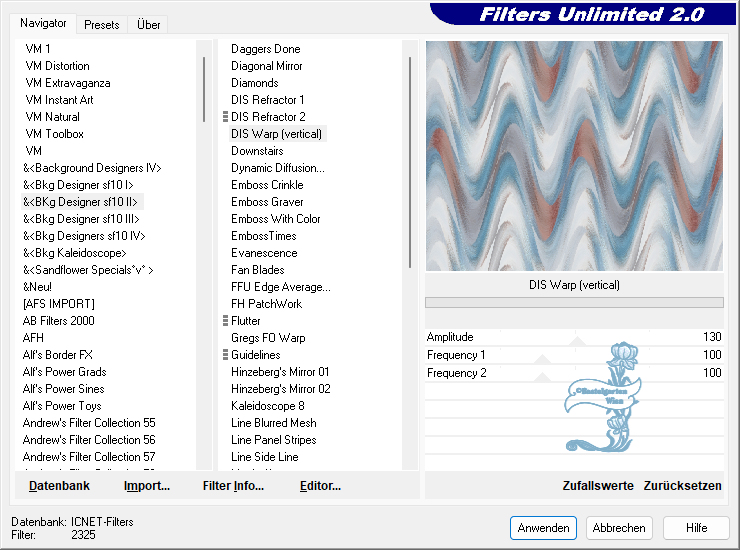Click the marker icon beside DIS Refractor 2
This screenshot has width=740, height=550.
click(x=225, y=117)
